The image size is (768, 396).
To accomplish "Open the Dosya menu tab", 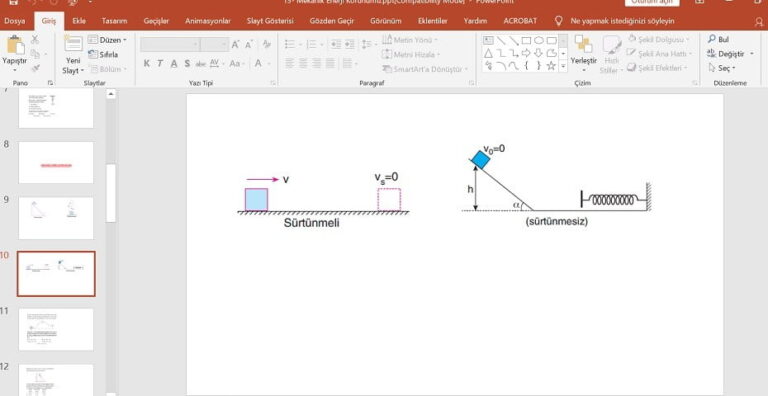I will tap(15, 21).
